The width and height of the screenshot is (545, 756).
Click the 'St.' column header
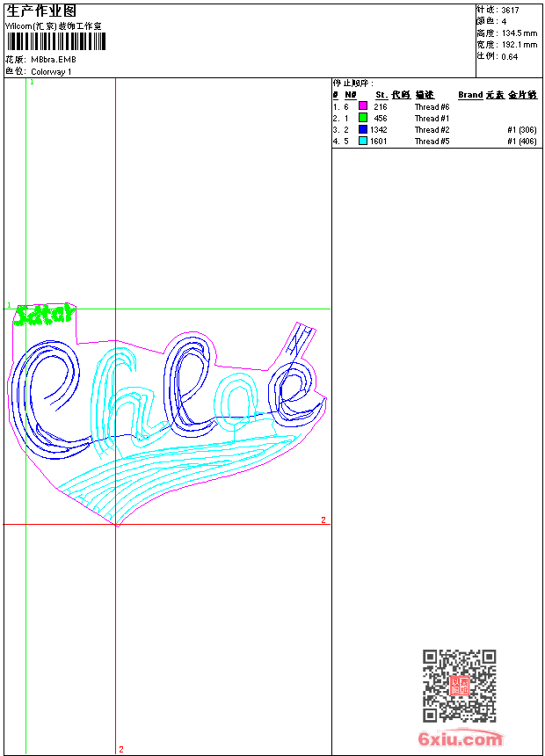381,95
